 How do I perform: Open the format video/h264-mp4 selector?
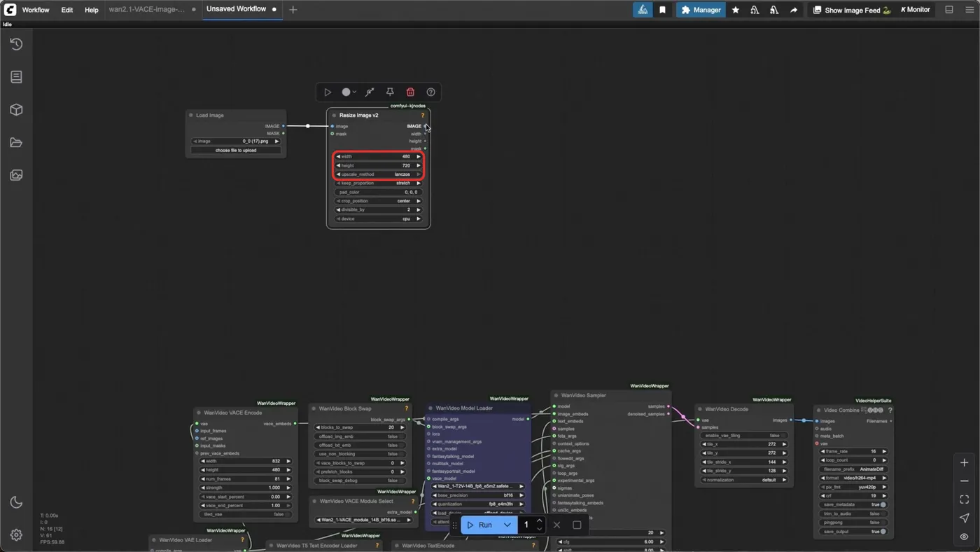point(854,478)
